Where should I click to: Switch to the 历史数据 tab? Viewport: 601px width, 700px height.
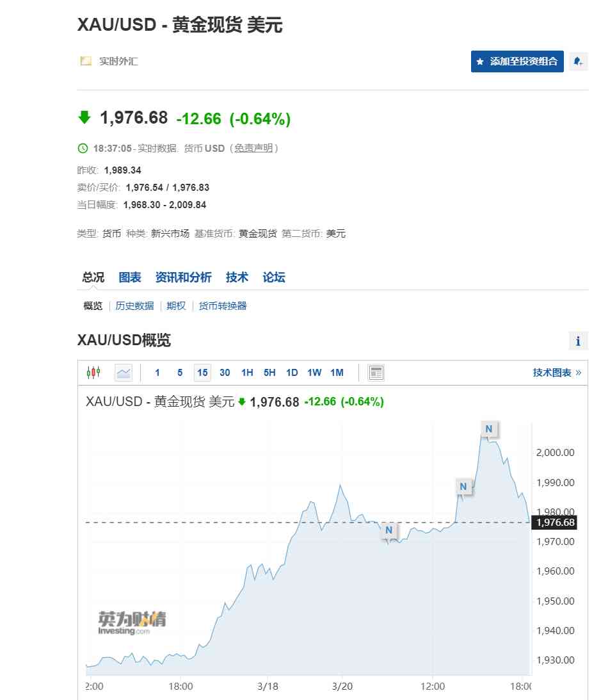point(134,305)
